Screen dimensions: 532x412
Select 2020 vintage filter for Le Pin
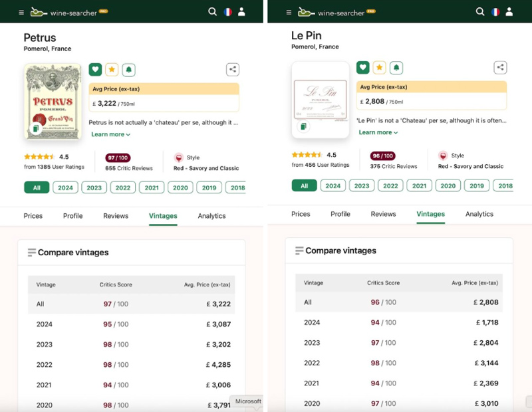click(448, 186)
